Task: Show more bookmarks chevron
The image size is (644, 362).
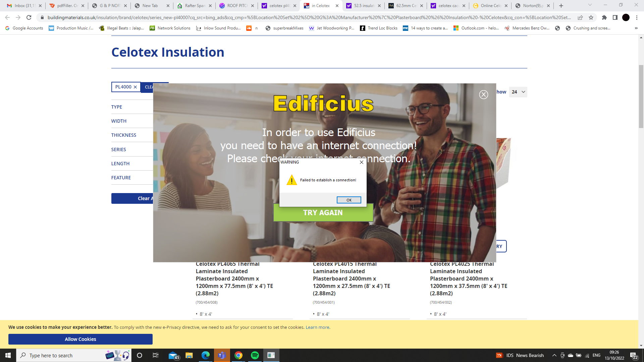Action: click(x=636, y=28)
